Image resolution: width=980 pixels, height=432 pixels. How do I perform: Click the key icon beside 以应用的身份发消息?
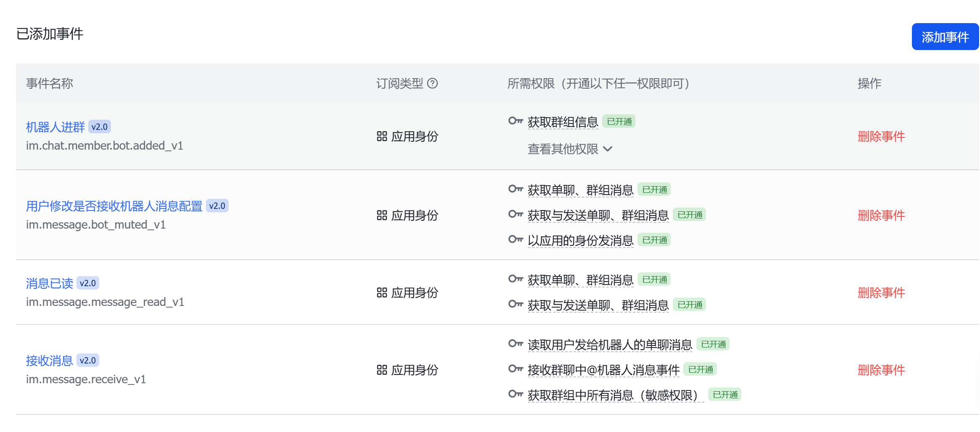click(x=516, y=240)
